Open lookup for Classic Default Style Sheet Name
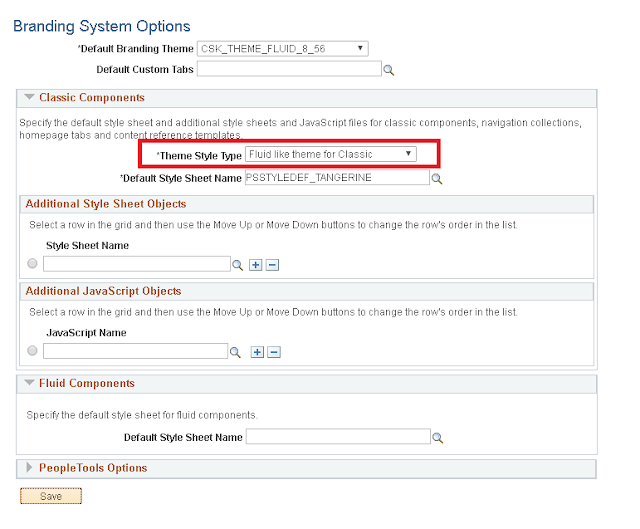This screenshot has height=529, width=640. coord(437,179)
